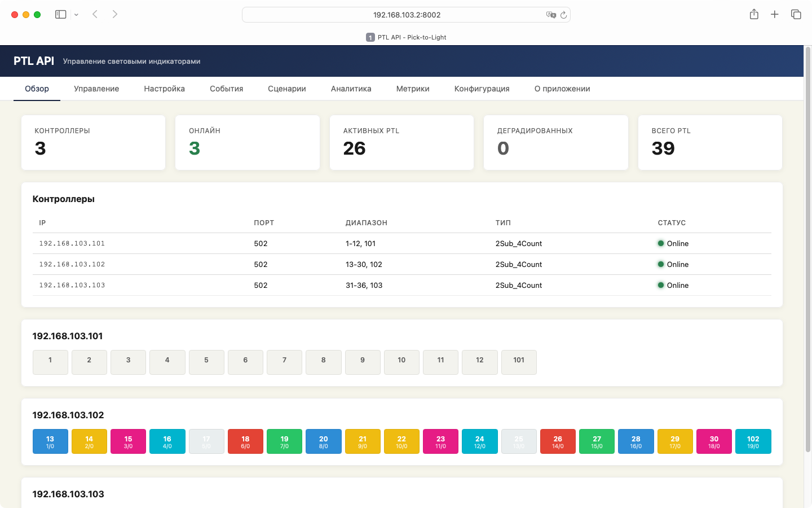Select the Конфигурация tab
This screenshot has width=812, height=508.
pyautogui.click(x=482, y=89)
